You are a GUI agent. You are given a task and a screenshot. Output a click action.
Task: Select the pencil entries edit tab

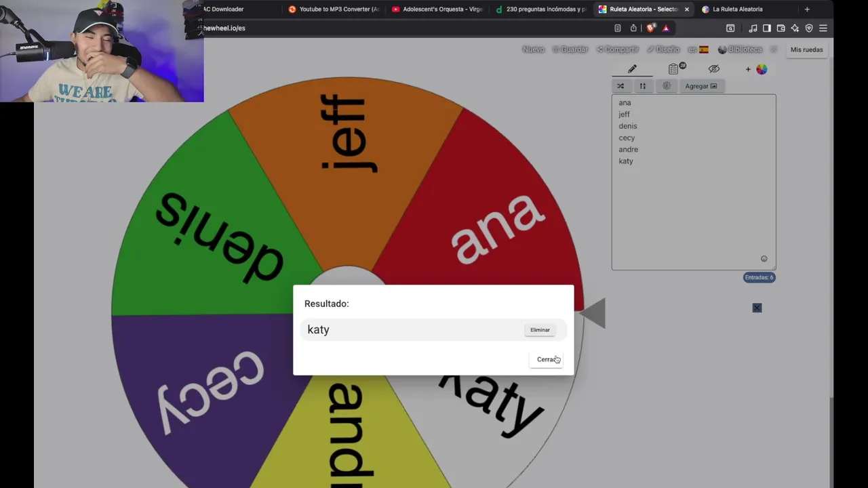tap(632, 69)
